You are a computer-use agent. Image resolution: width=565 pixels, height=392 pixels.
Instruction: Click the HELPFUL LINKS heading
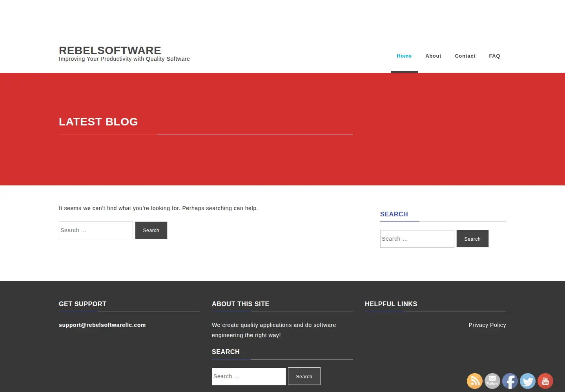coord(391,304)
